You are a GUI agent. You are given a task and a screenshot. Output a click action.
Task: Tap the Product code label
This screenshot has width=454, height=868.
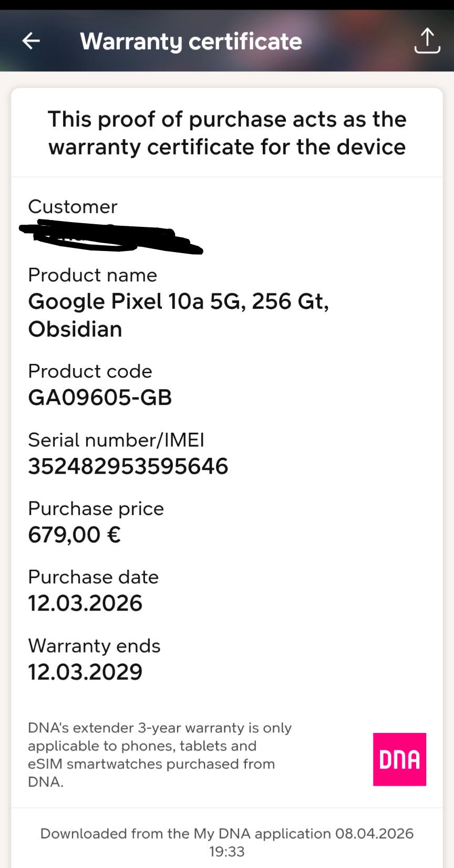pos(90,371)
